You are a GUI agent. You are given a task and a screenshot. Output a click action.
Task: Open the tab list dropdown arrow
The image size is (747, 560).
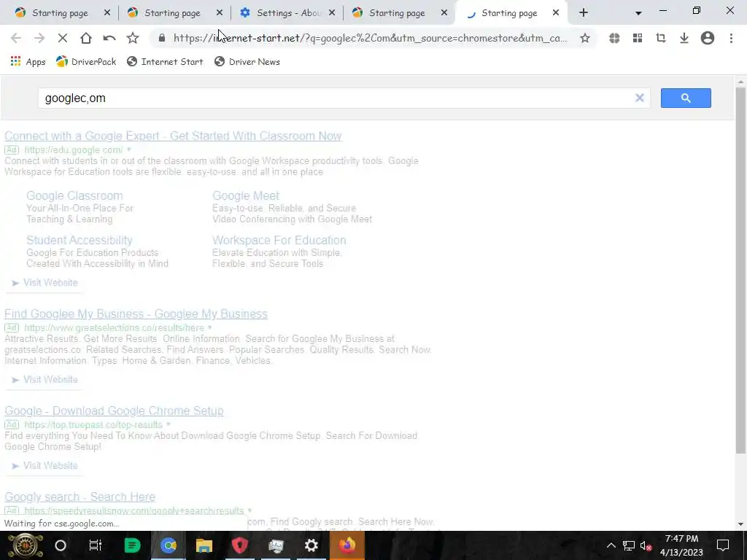coord(638,13)
